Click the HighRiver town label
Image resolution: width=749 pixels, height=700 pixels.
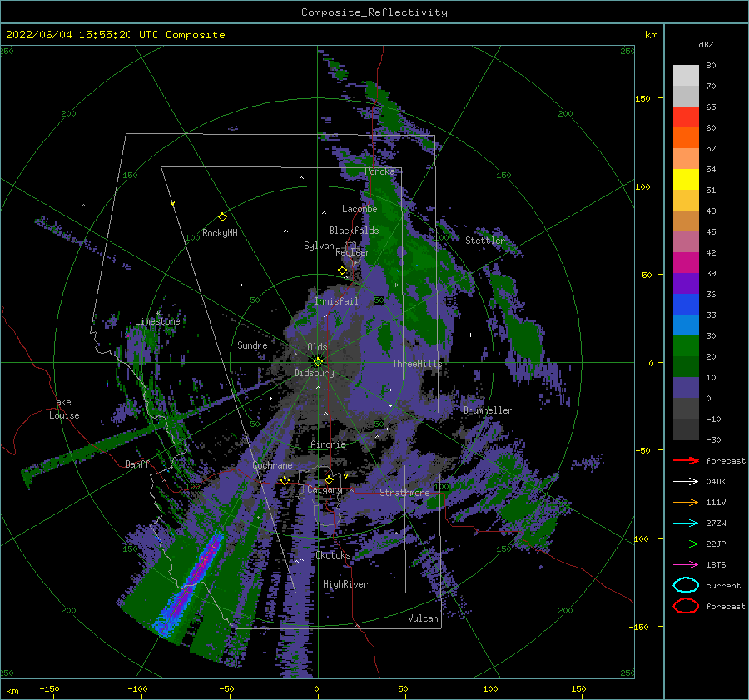(345, 584)
